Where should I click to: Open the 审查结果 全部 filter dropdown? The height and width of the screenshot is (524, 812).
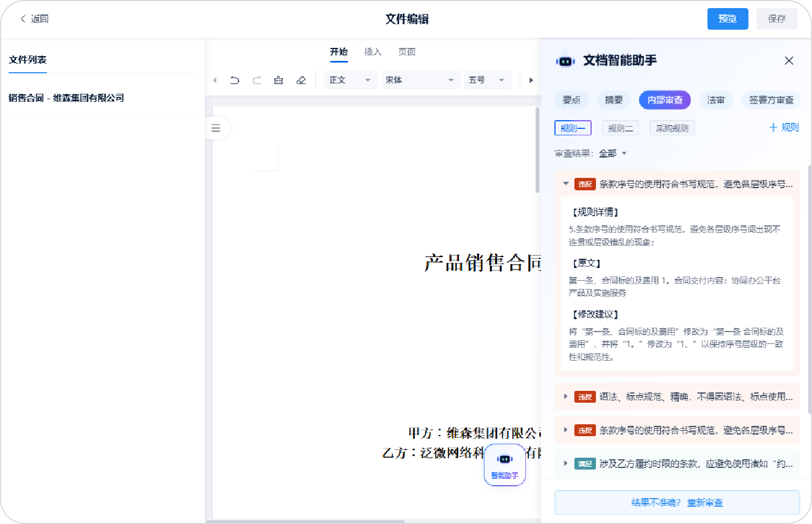pos(613,154)
